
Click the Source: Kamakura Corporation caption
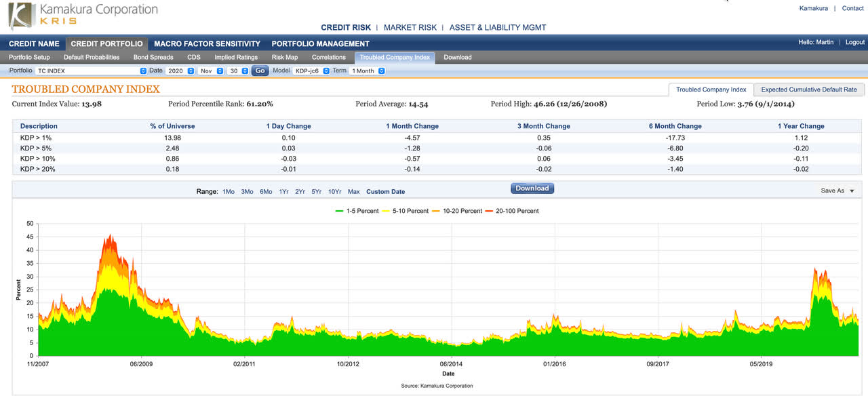point(437,386)
